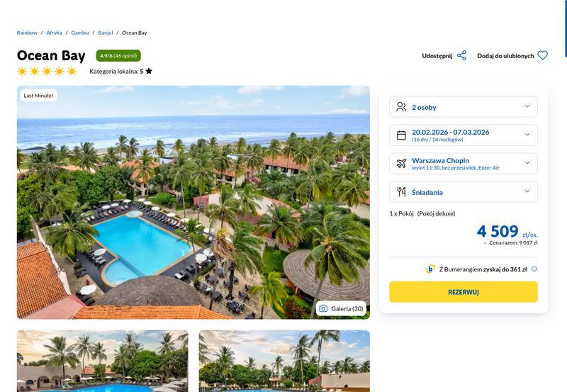The height and width of the screenshot is (392, 567).
Task: Click the cutlery icon beside Śniadania
Action: coord(401,191)
